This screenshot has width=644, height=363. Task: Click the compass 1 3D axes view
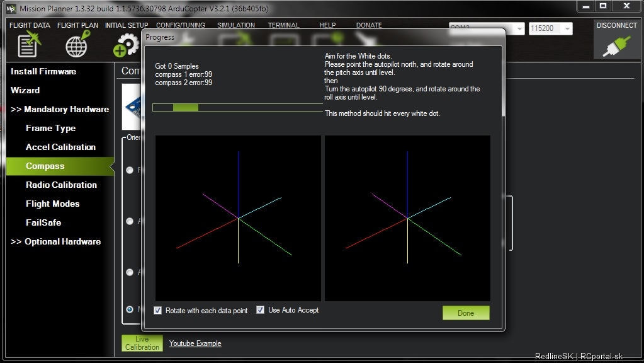pos(238,218)
